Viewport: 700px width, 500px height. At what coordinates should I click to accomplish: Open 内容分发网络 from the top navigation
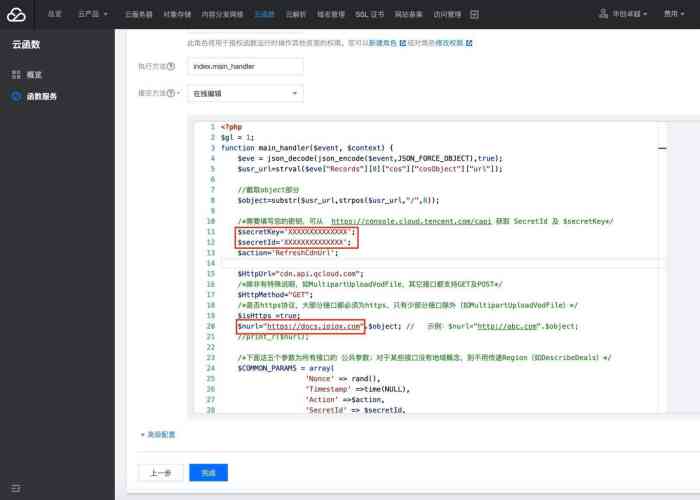tap(222, 14)
